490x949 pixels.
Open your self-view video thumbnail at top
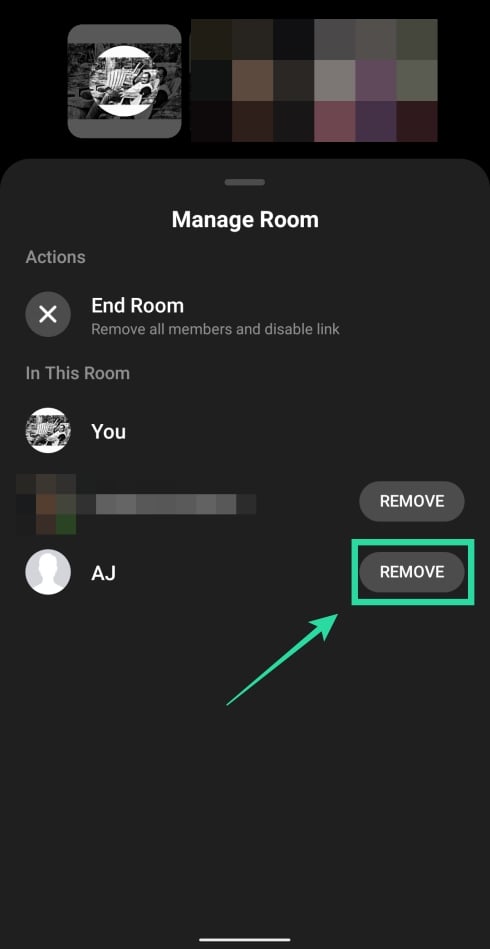point(124,81)
